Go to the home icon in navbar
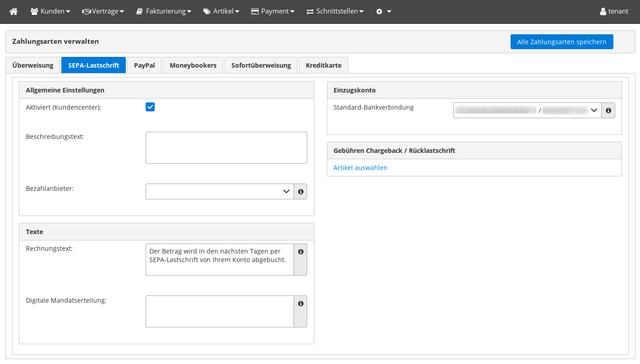The height and width of the screenshot is (364, 640). 14,11
